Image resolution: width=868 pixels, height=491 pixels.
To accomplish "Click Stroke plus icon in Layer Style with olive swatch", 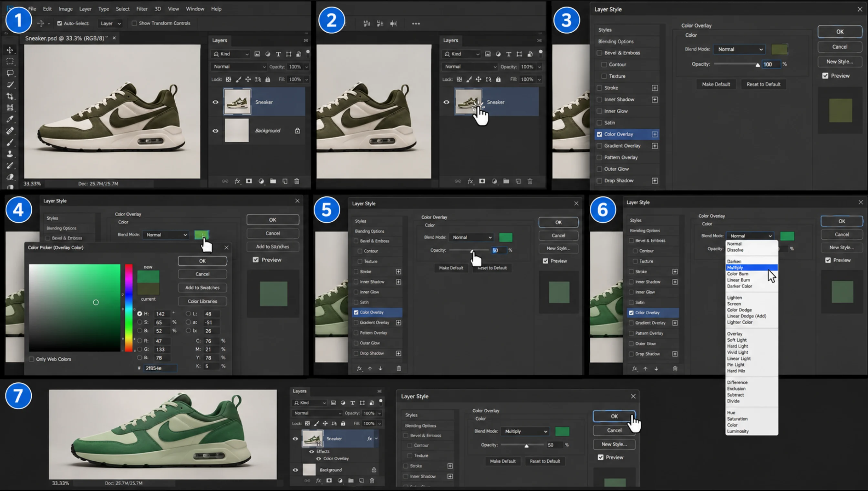I will [655, 88].
